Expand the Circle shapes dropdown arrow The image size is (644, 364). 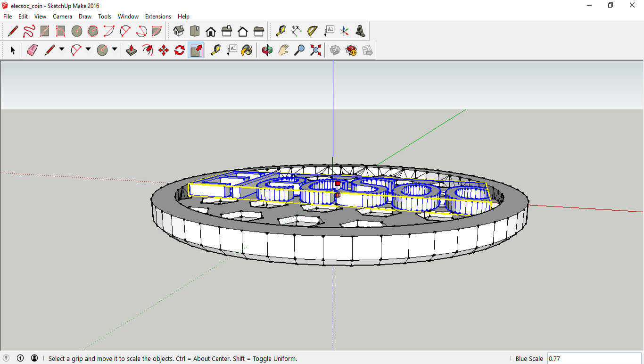tap(115, 49)
